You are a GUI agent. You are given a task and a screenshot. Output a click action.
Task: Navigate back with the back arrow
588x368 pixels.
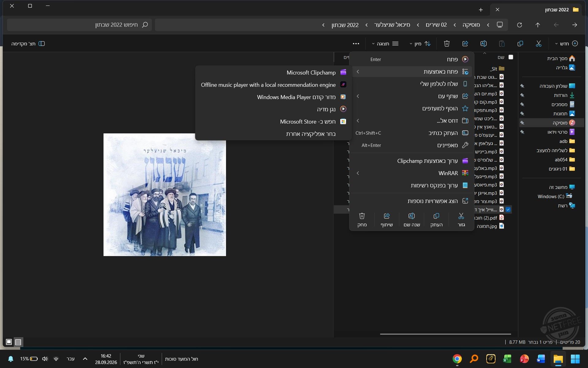[575, 25]
